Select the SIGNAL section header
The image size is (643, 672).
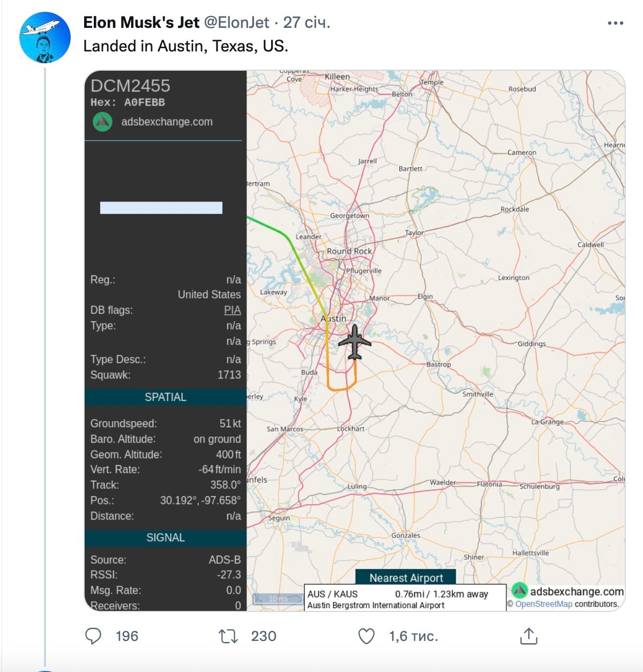tap(166, 537)
